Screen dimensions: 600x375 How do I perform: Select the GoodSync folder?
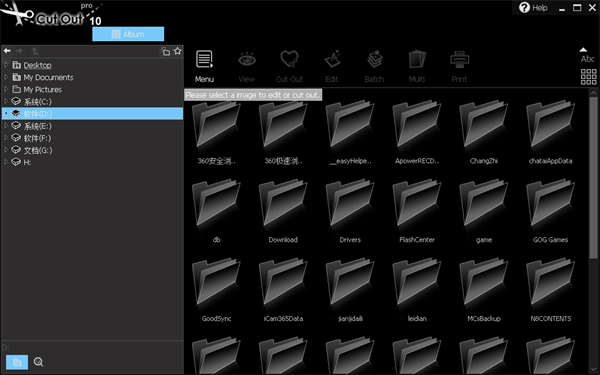click(216, 290)
